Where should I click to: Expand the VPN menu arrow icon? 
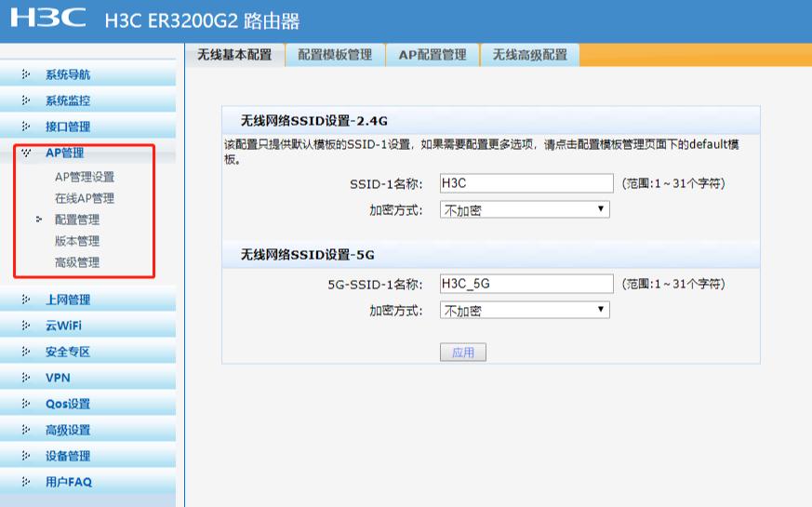[26, 378]
